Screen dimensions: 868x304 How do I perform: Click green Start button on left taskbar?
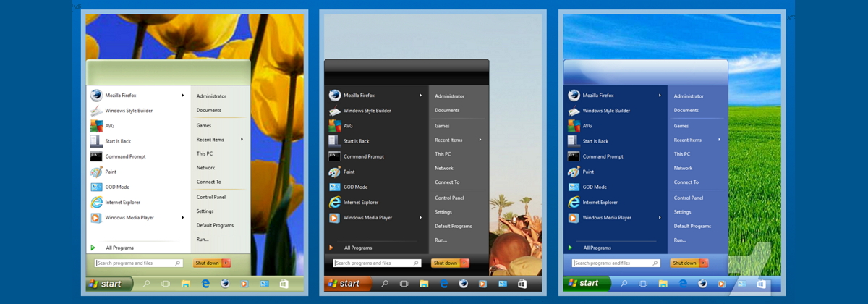(109, 284)
